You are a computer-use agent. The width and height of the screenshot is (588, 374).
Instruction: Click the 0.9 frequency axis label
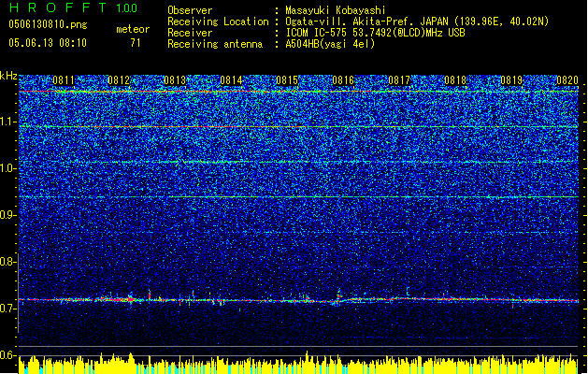tap(7, 215)
